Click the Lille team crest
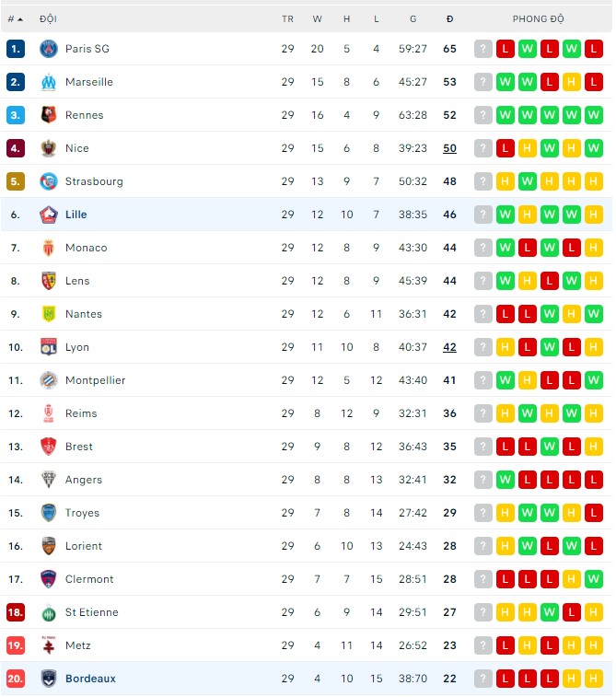The width and height of the screenshot is (616, 697). (x=49, y=215)
